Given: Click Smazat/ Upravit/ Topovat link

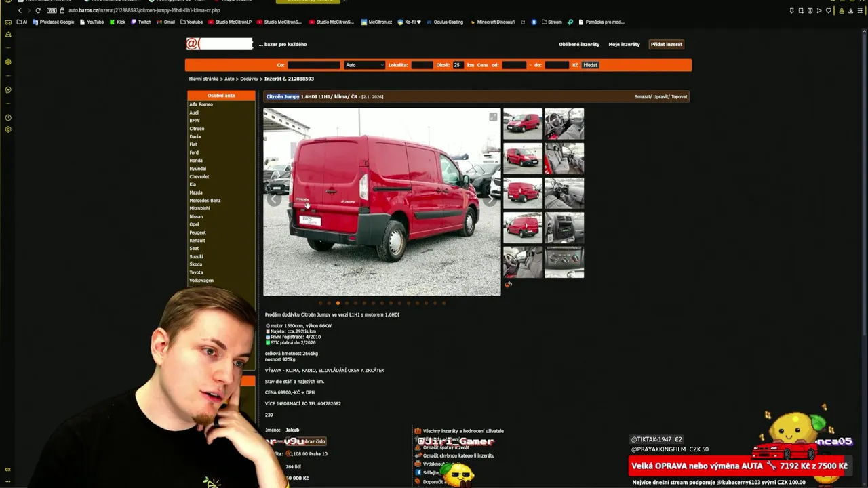Looking at the screenshot, I should tap(660, 97).
